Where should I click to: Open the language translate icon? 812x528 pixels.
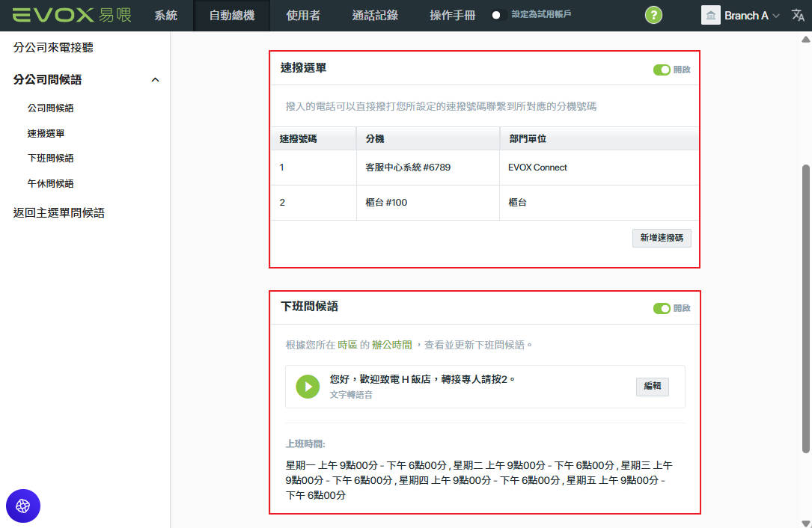click(798, 15)
